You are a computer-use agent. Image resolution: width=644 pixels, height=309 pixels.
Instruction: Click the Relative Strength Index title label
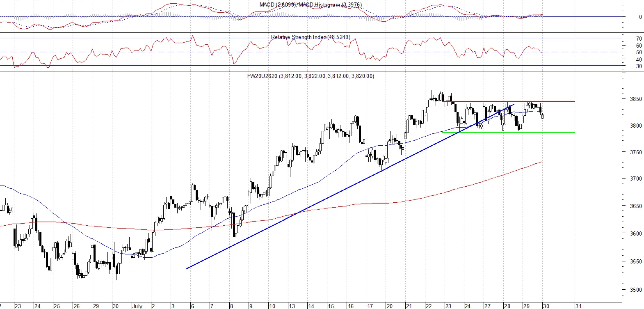coord(311,37)
